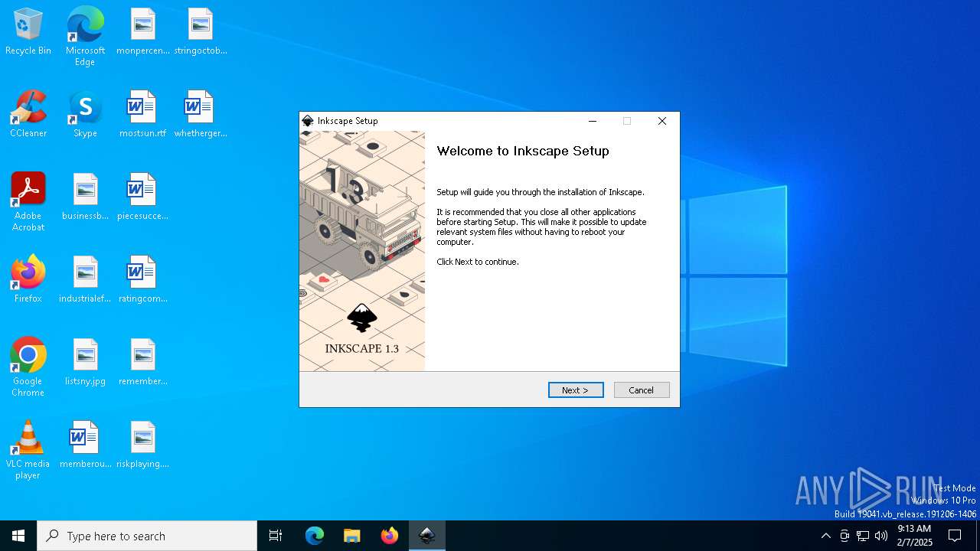Open the clock showing 9:13 AM
The image size is (980, 551).
click(x=914, y=536)
